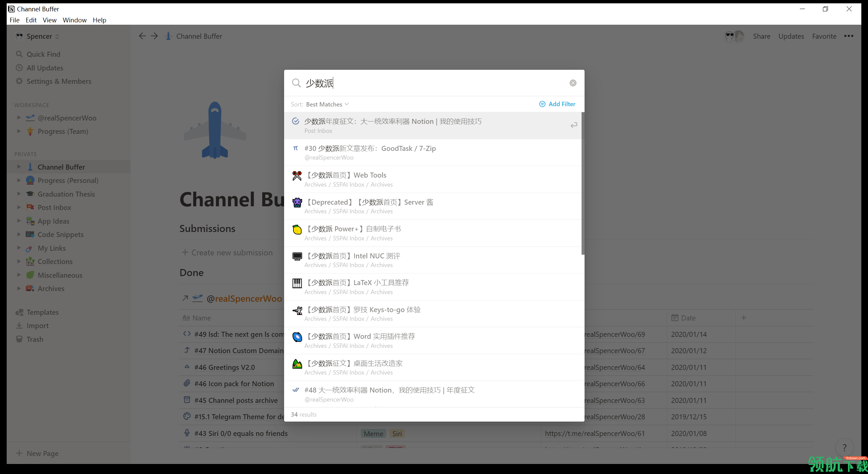The image size is (868, 474).
Task: Select the Word 实用插件推荐 result
Action: (433, 340)
